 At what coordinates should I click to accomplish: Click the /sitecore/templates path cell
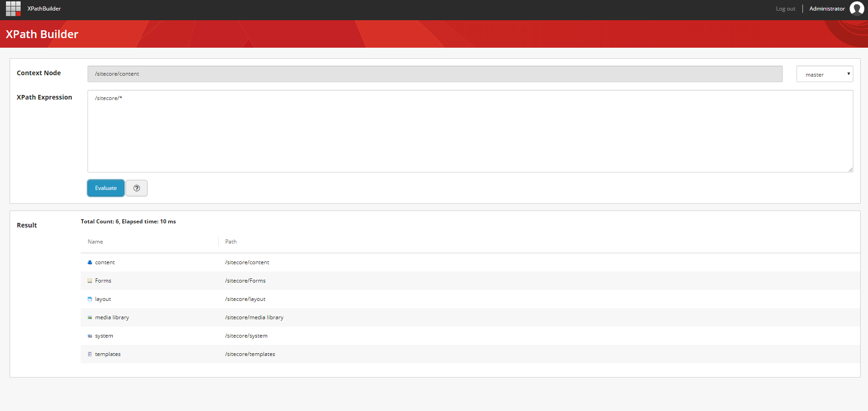coord(250,354)
